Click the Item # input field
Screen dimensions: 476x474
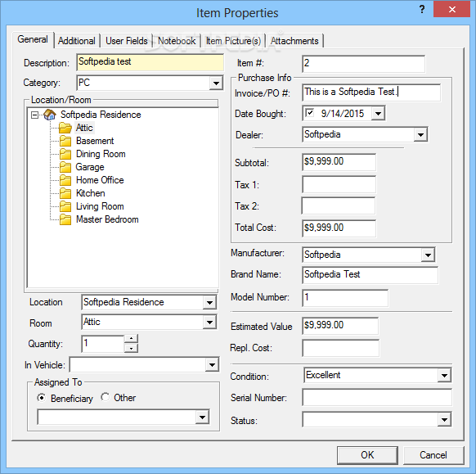(x=364, y=64)
